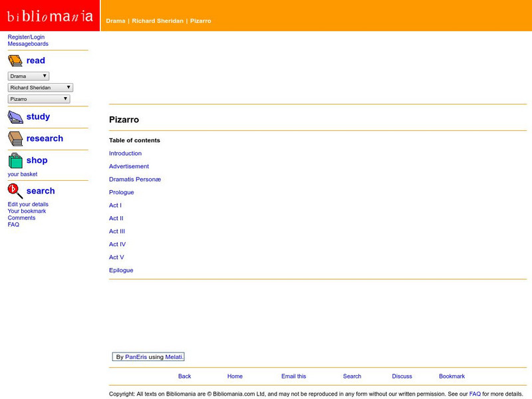Select Drama in the breadcrumb bar
Viewport: 532px width, 399px height.
click(115, 21)
